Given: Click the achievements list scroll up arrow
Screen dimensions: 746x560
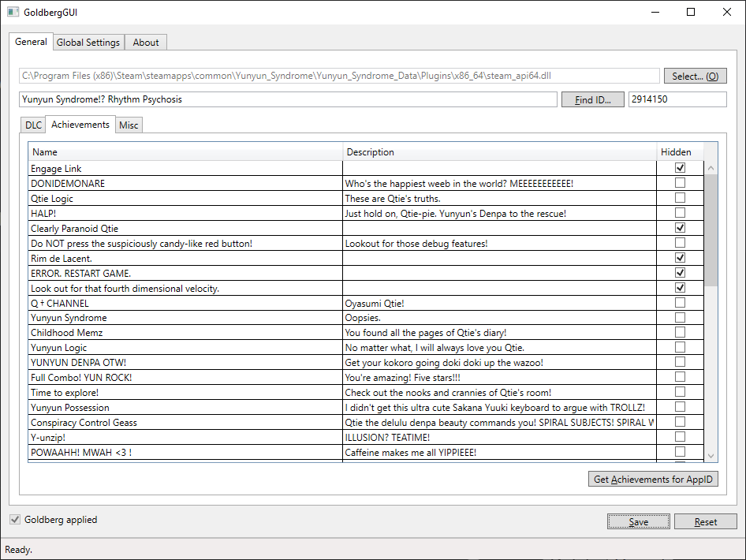Looking at the screenshot, I should point(711,168).
